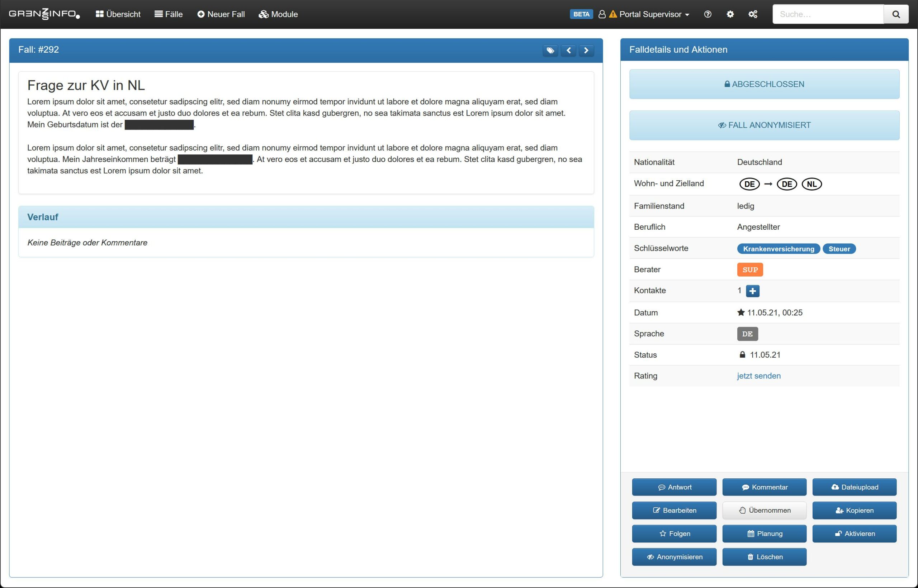The width and height of the screenshot is (918, 588).
Task: Toggle the Folgen star button
Action: pyautogui.click(x=674, y=534)
